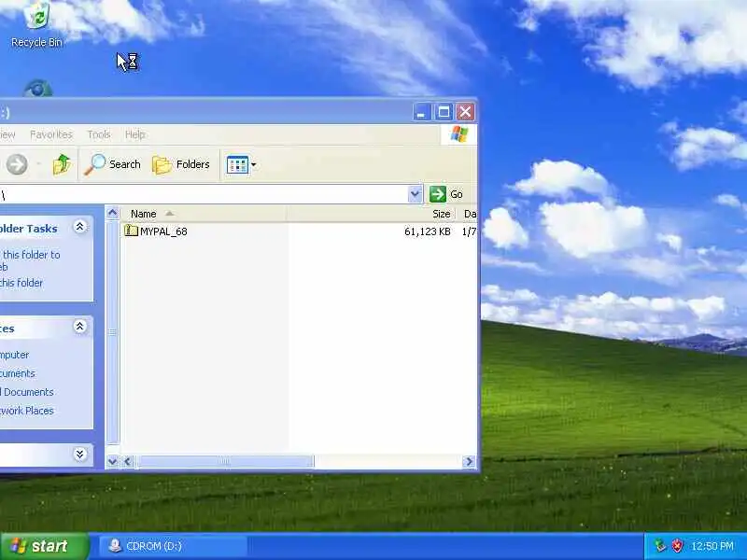Toggle the Folders pane
The height and width of the screenshot is (560, 747).
[181, 165]
